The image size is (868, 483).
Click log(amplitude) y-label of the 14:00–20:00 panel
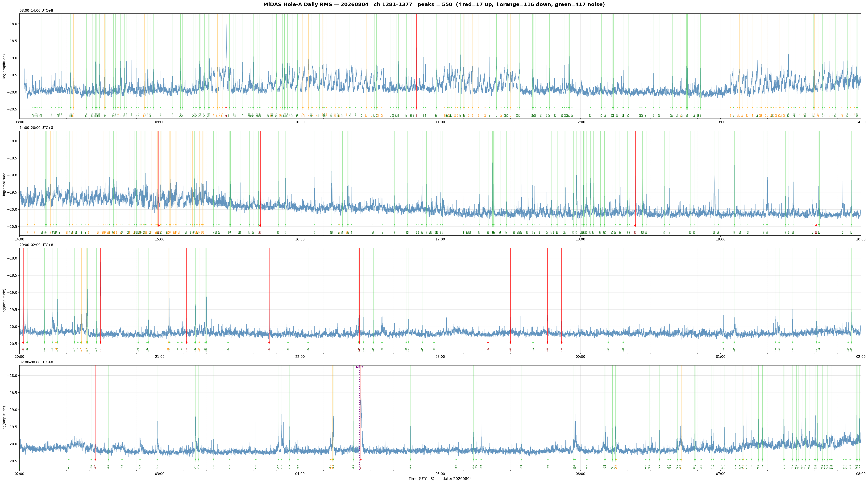[4, 183]
